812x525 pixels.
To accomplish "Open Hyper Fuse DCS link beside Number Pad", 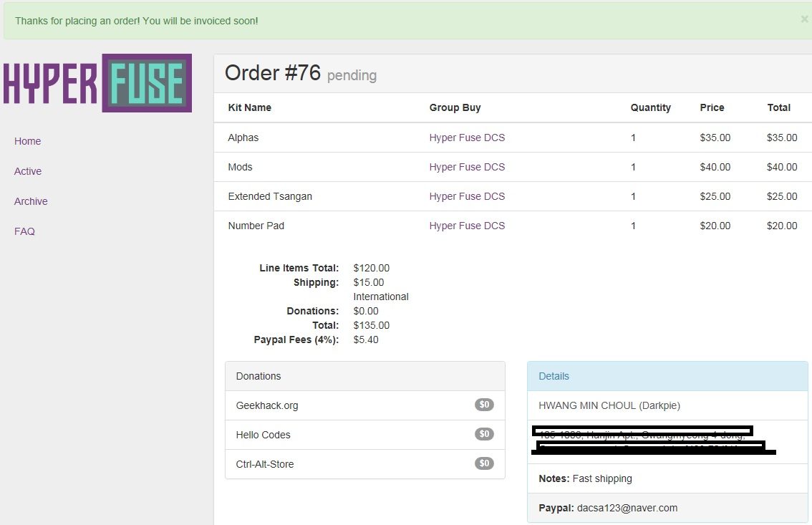I will 467,226.
